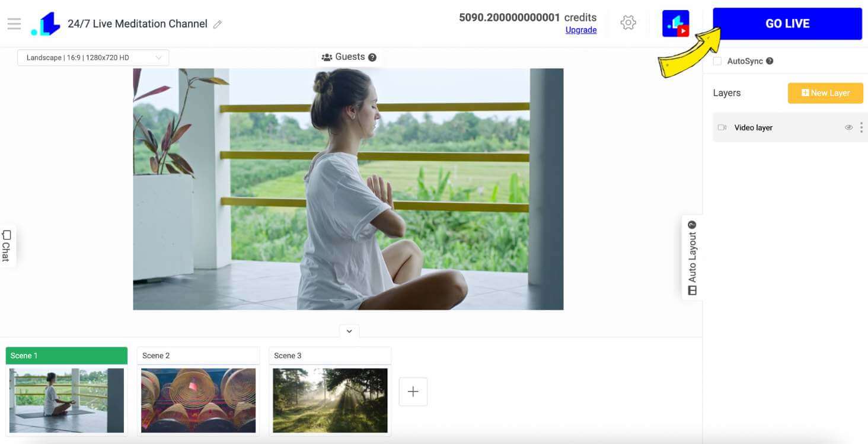Click the credits balance text
The width and height of the screenshot is (868, 444).
[528, 17]
